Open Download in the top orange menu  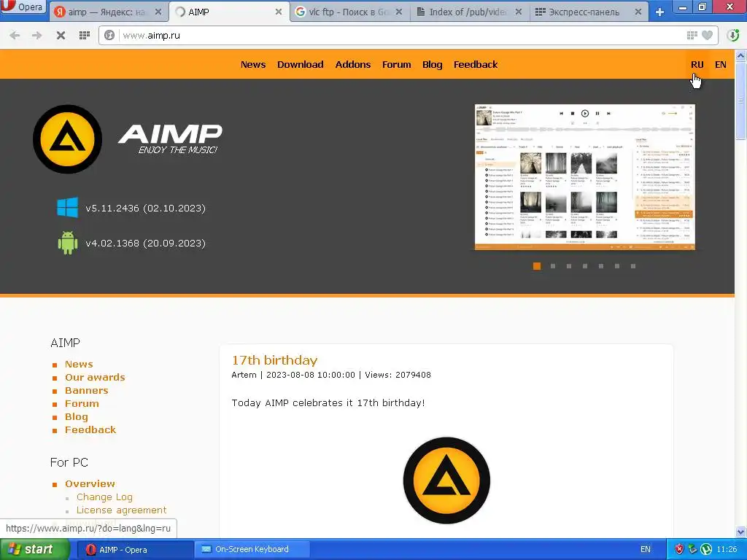pyautogui.click(x=300, y=64)
